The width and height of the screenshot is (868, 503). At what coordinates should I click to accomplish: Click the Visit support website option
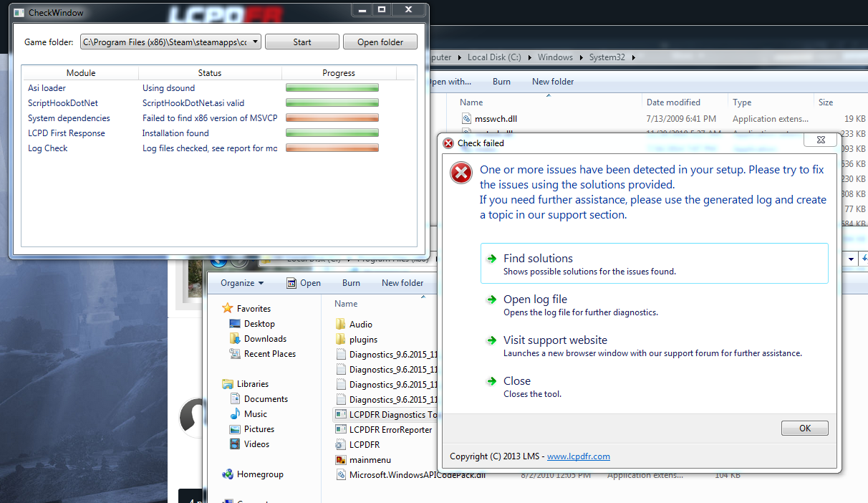(x=655, y=345)
